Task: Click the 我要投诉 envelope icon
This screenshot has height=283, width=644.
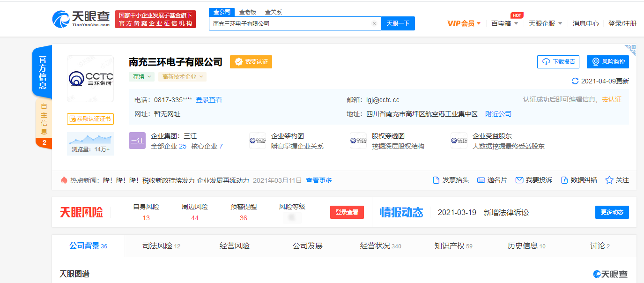Action: click(519, 180)
